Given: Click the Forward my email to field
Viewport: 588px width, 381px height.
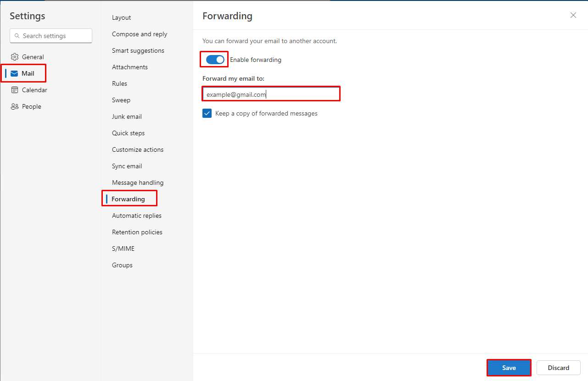Looking at the screenshot, I should [x=271, y=94].
